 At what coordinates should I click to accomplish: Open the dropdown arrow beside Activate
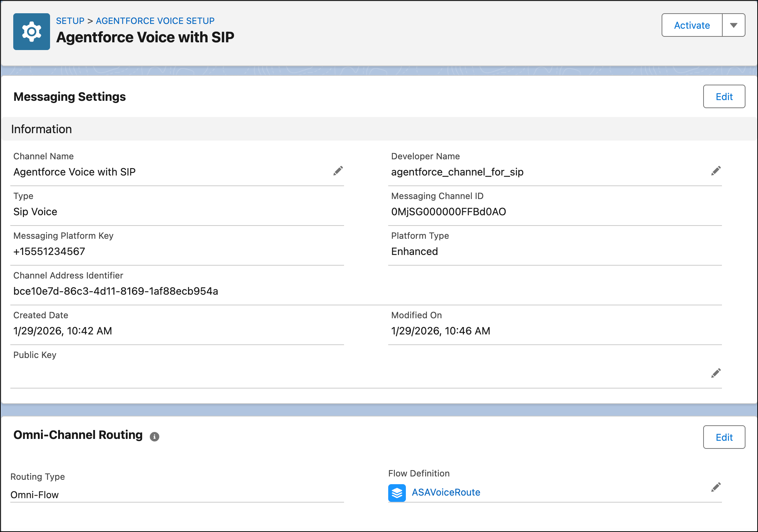pyautogui.click(x=734, y=25)
